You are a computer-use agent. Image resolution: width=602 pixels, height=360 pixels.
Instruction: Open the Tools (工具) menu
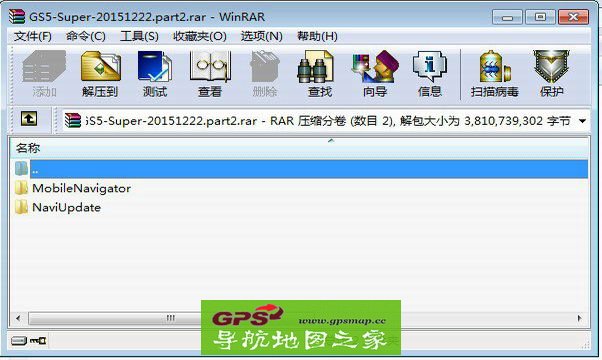pos(139,36)
